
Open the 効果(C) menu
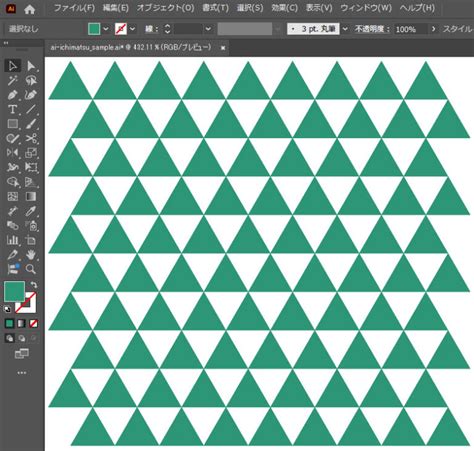[x=284, y=8]
